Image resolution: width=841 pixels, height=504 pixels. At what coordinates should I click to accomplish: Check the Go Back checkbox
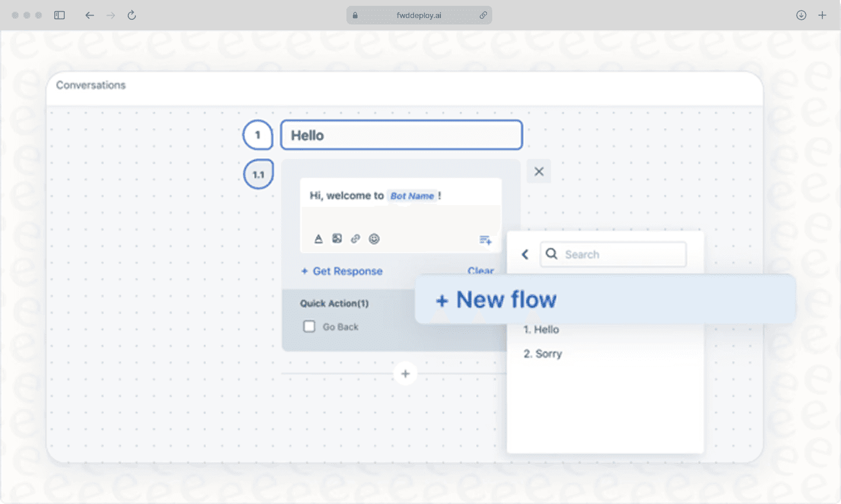point(309,326)
